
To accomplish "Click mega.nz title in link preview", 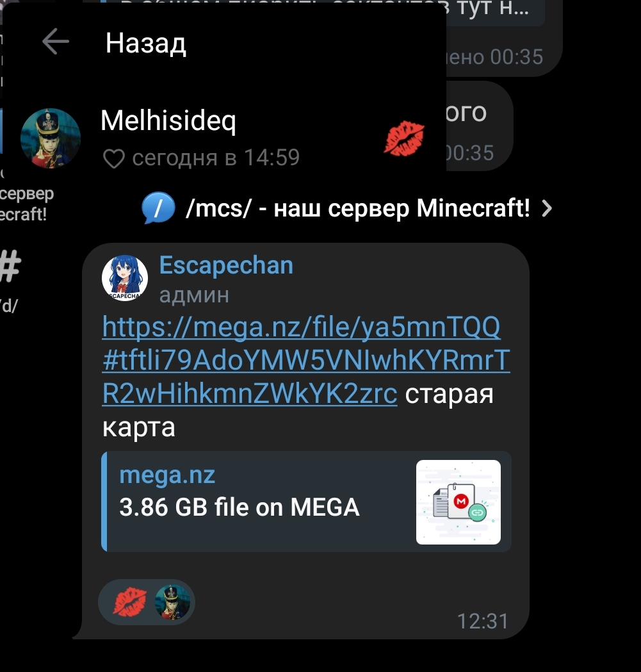I will (x=167, y=475).
